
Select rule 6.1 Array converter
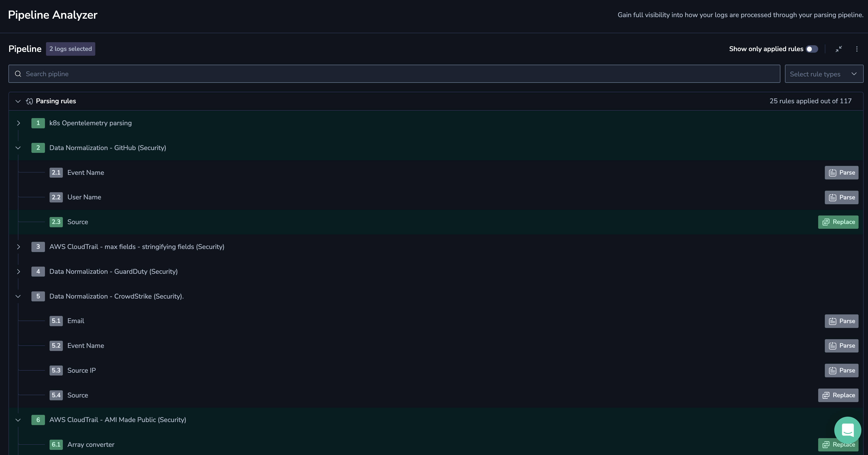pyautogui.click(x=436, y=444)
